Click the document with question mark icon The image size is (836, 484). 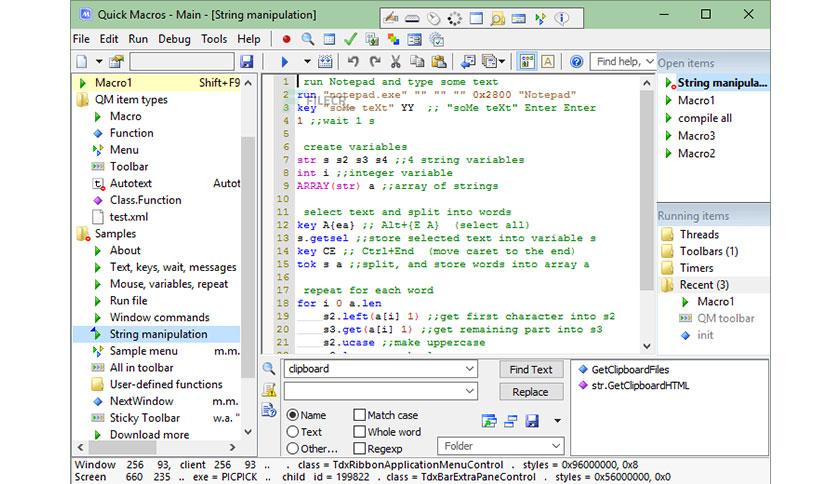coord(269,410)
